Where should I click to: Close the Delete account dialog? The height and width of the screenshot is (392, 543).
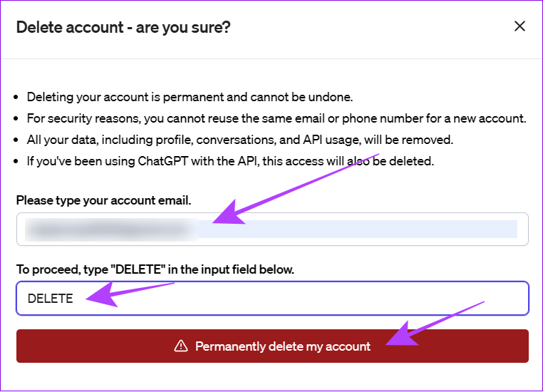[519, 26]
